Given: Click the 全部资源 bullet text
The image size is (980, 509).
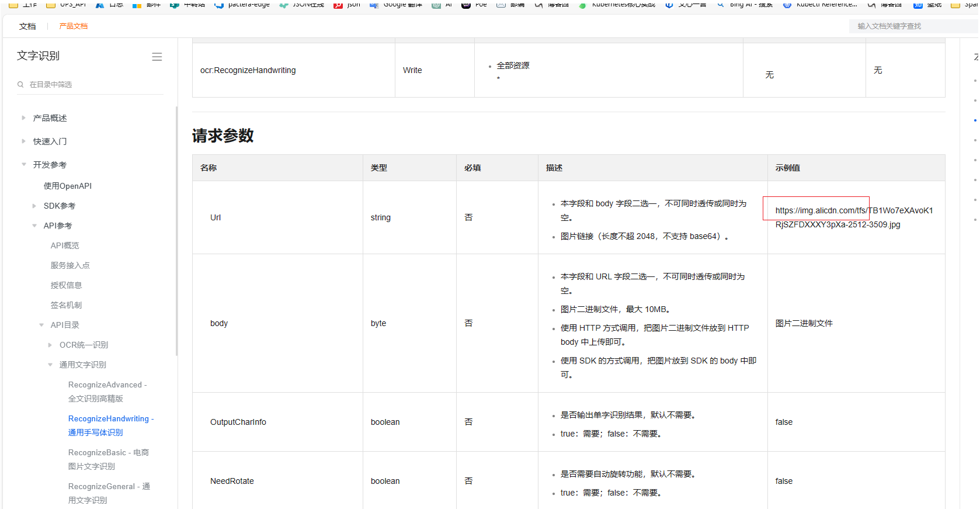Looking at the screenshot, I should point(513,65).
